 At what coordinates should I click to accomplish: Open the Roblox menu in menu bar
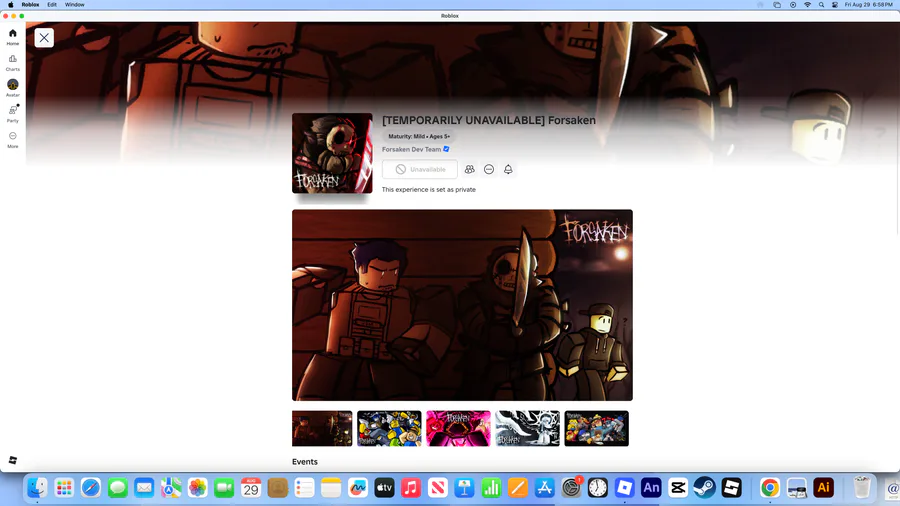[30, 5]
